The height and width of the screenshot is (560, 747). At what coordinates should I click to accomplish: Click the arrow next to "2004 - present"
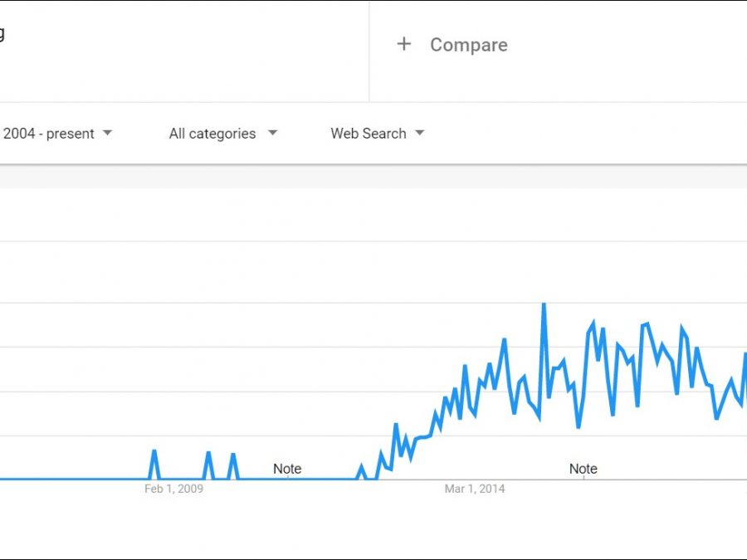(x=107, y=133)
